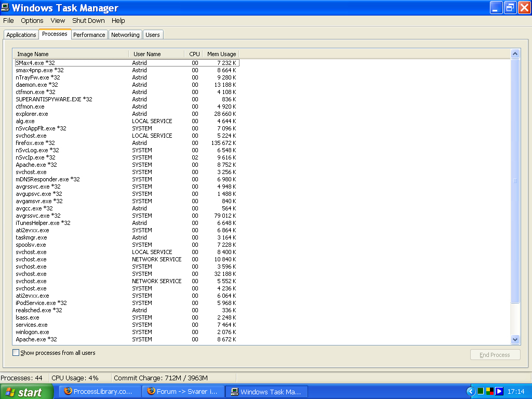
Task: Open the Options menu
Action: pyautogui.click(x=32, y=20)
